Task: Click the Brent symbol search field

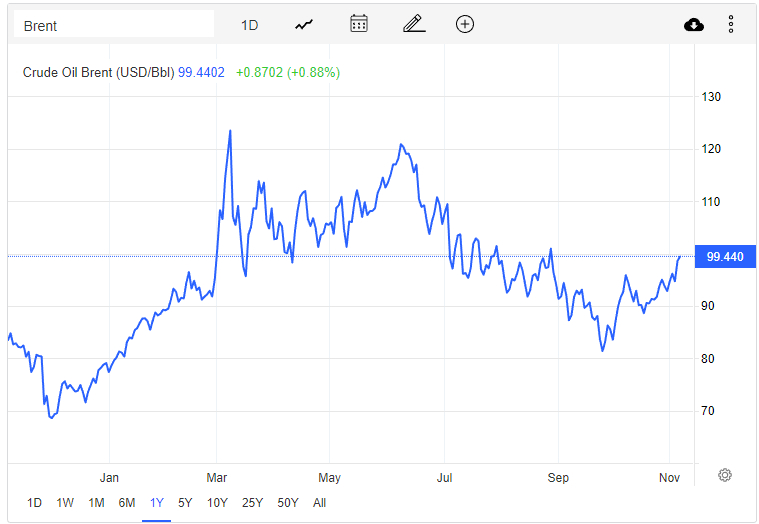Action: point(113,25)
